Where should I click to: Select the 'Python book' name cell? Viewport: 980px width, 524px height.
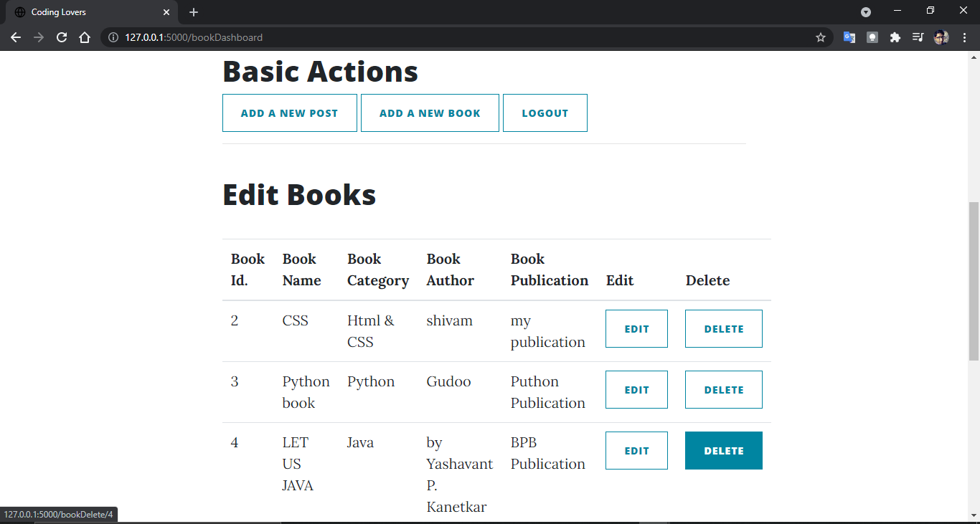(x=306, y=392)
